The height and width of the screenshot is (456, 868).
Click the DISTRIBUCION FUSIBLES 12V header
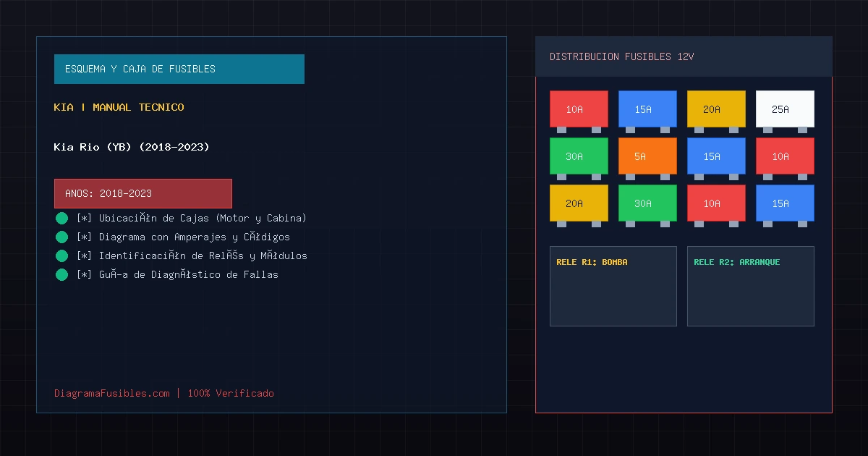[x=684, y=56]
